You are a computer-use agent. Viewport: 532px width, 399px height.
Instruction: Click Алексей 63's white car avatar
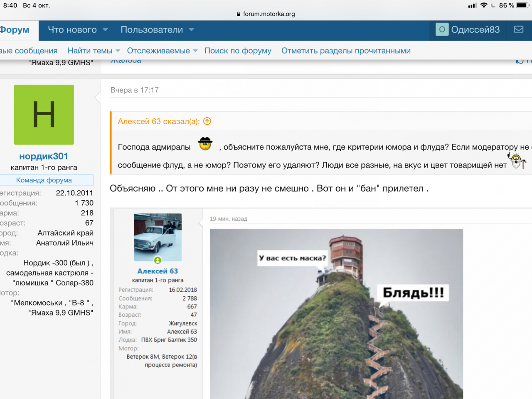pyautogui.click(x=158, y=237)
